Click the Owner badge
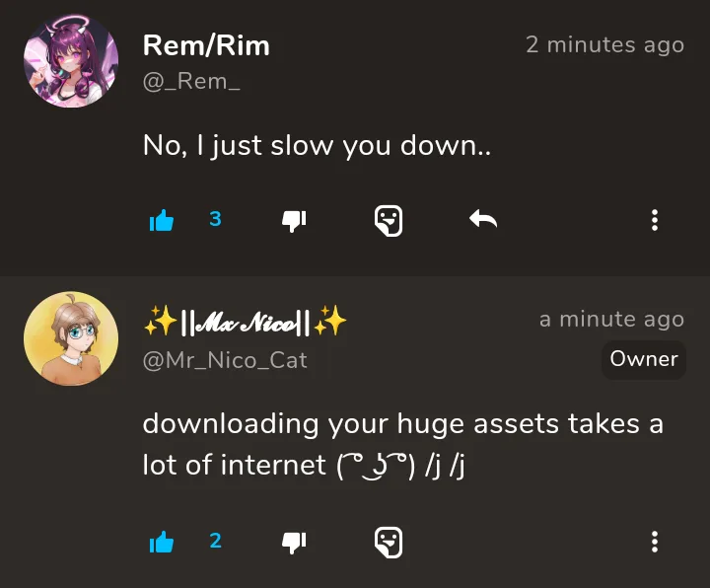 click(x=644, y=359)
